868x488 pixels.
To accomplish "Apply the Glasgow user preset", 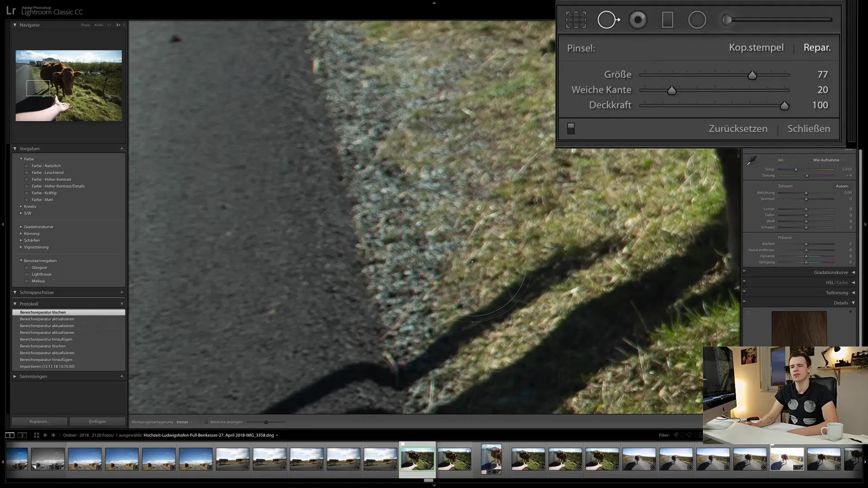I will coord(39,267).
